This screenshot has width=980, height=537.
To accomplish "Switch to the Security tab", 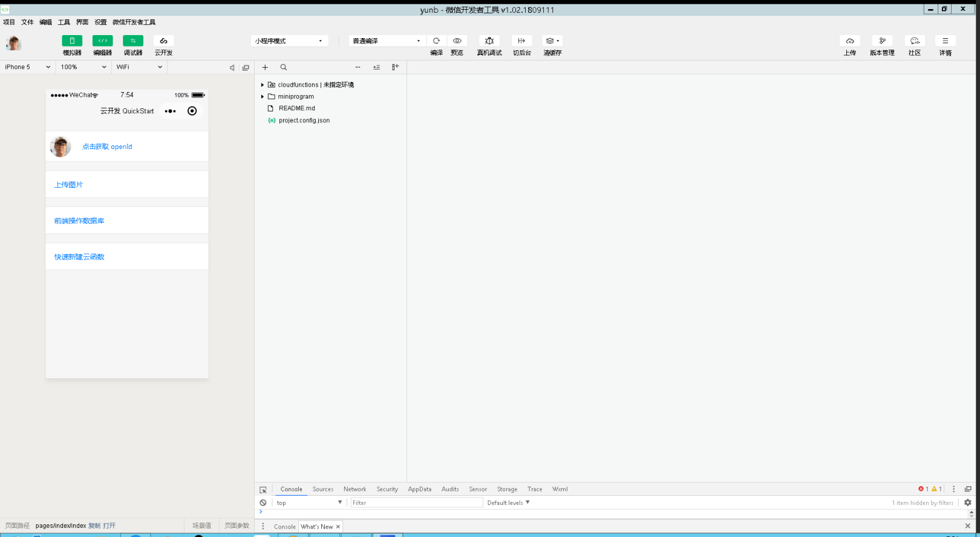I will [x=387, y=489].
